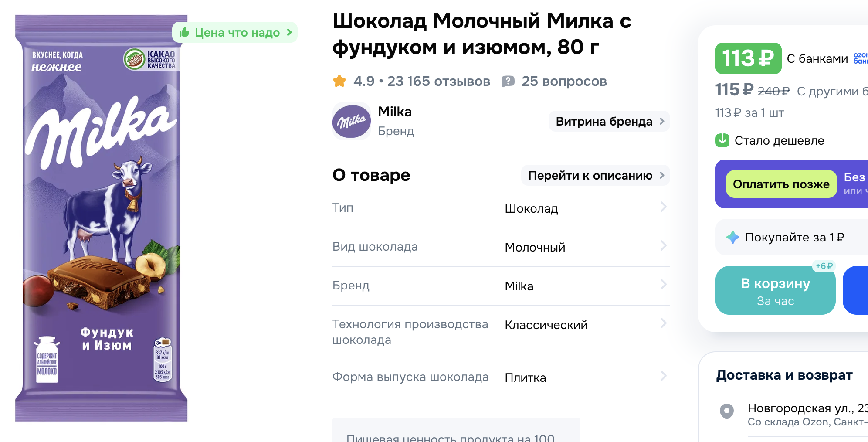Open the Milka brand logo
The image size is (868, 442).
coord(352,121)
